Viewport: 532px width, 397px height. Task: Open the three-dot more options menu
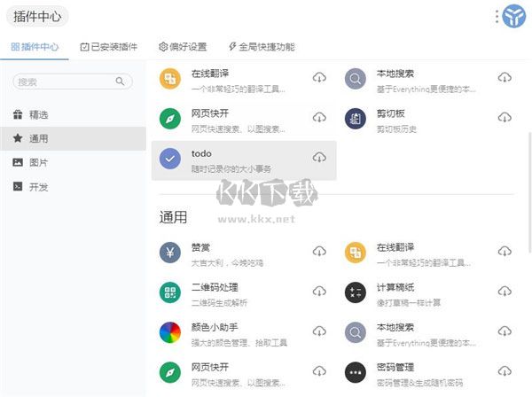tap(497, 16)
